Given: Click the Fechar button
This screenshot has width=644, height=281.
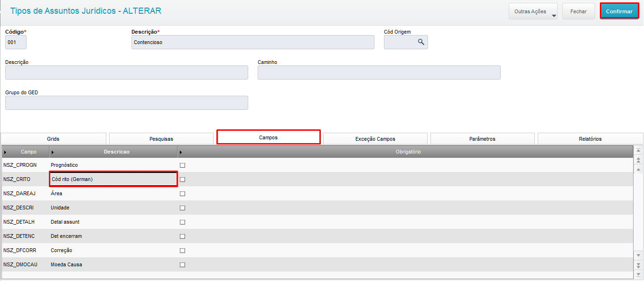Looking at the screenshot, I should click(x=579, y=11).
